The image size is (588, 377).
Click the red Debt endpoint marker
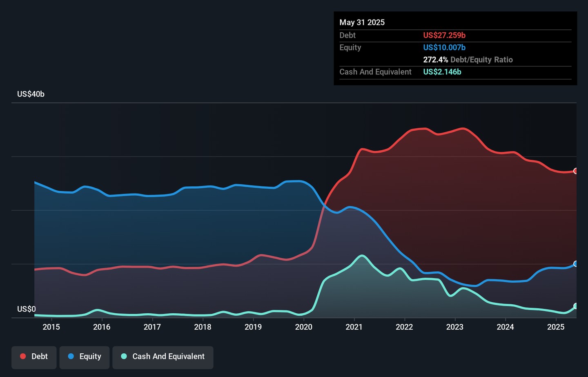tap(575, 171)
